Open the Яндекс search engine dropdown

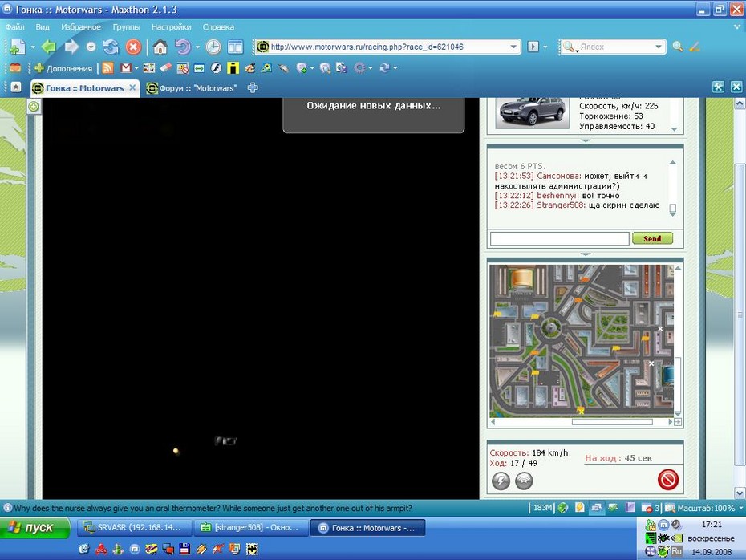point(659,47)
